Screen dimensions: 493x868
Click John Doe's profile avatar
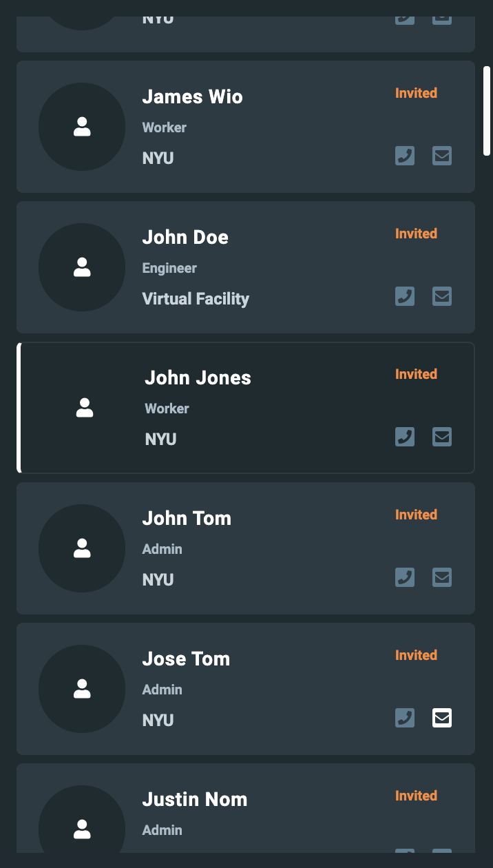[x=82, y=267]
